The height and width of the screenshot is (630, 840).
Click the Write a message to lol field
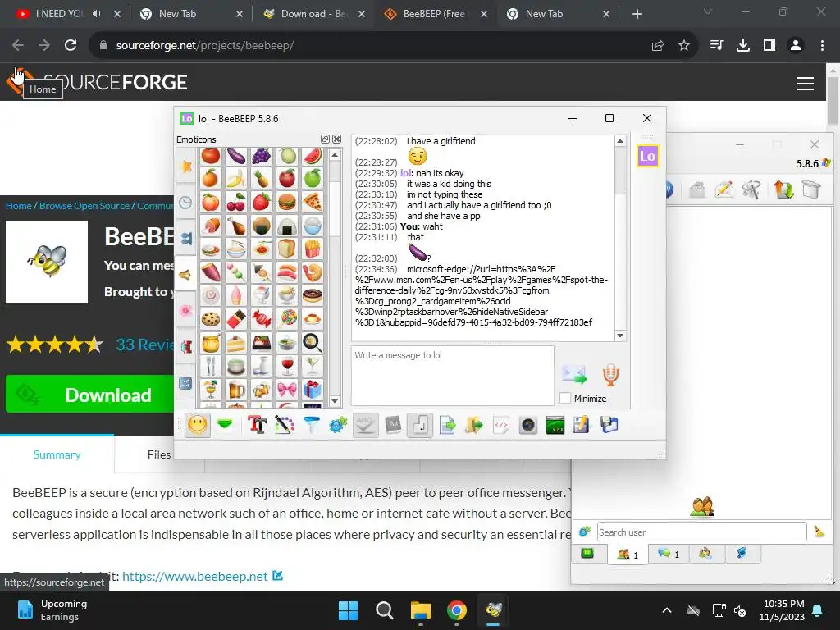click(x=453, y=376)
